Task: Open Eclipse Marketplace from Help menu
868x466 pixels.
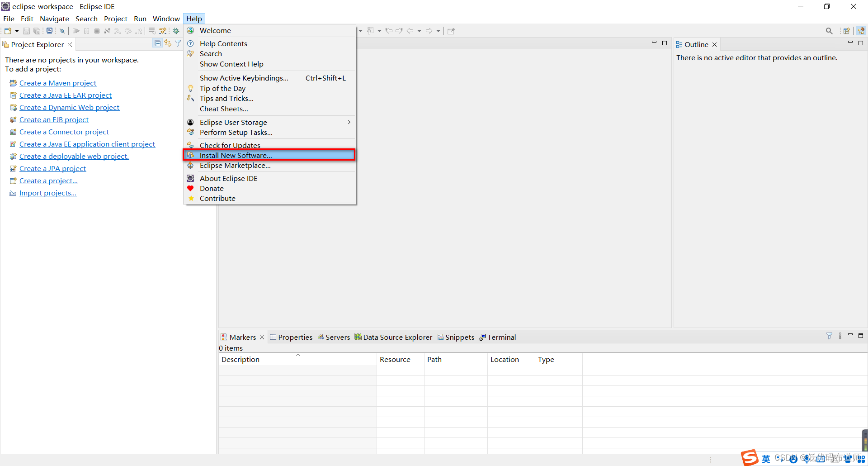Action: pos(270,165)
